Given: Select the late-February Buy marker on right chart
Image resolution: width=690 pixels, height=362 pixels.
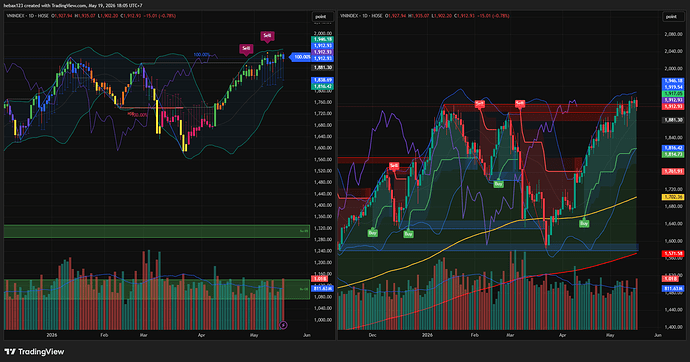Looking at the screenshot, I should pyautogui.click(x=498, y=184).
